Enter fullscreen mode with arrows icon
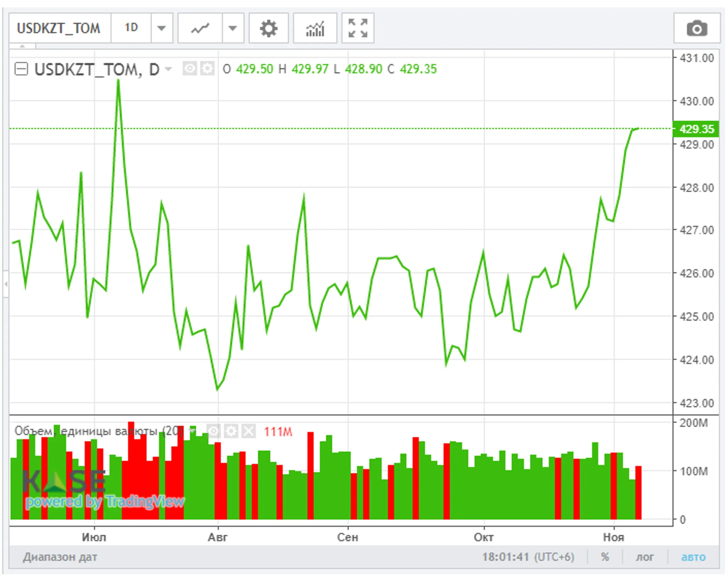 click(358, 28)
